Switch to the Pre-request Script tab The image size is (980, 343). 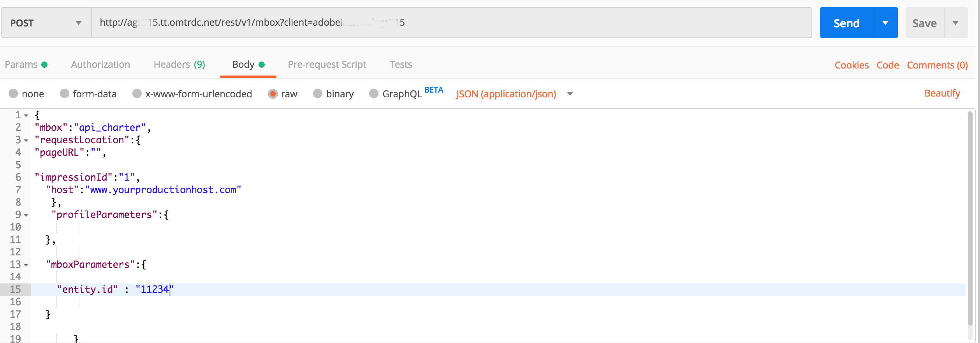pyautogui.click(x=327, y=65)
